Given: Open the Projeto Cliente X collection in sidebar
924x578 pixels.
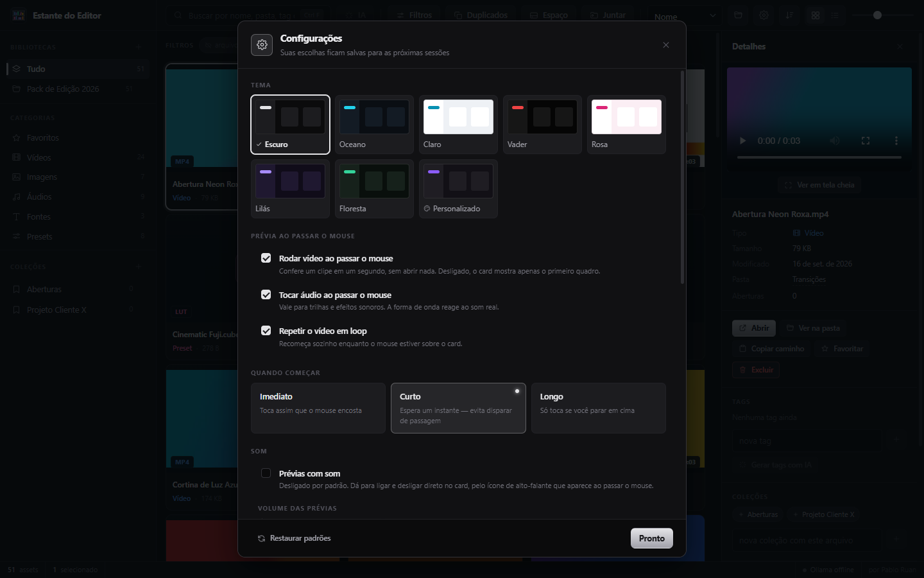Looking at the screenshot, I should (x=78, y=310).
